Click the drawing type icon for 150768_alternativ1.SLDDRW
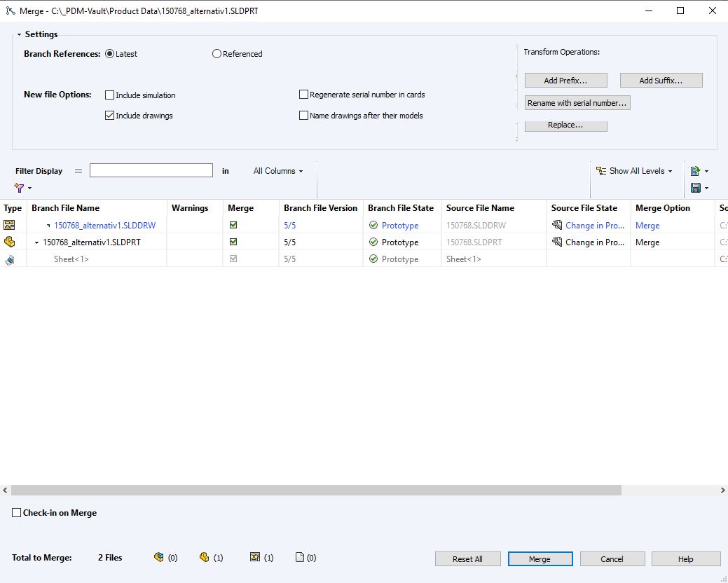 pyautogui.click(x=9, y=226)
